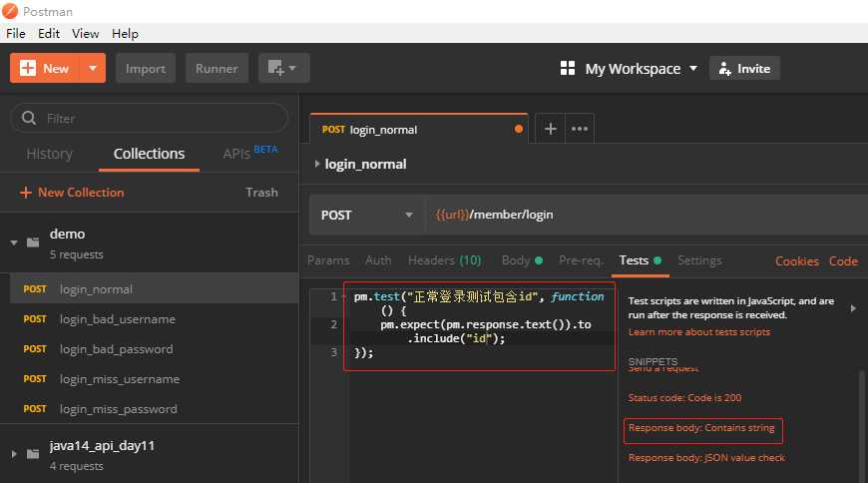Click the unsaved orange dot on login_normal tab
This screenshot has width=868, height=483.
pos(518,129)
